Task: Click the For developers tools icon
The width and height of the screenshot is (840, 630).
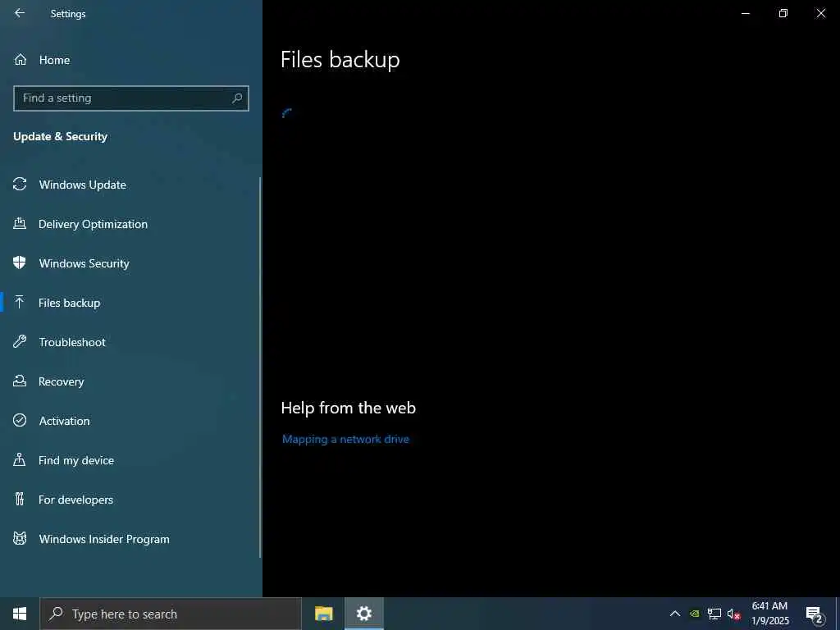Action: [x=20, y=500]
